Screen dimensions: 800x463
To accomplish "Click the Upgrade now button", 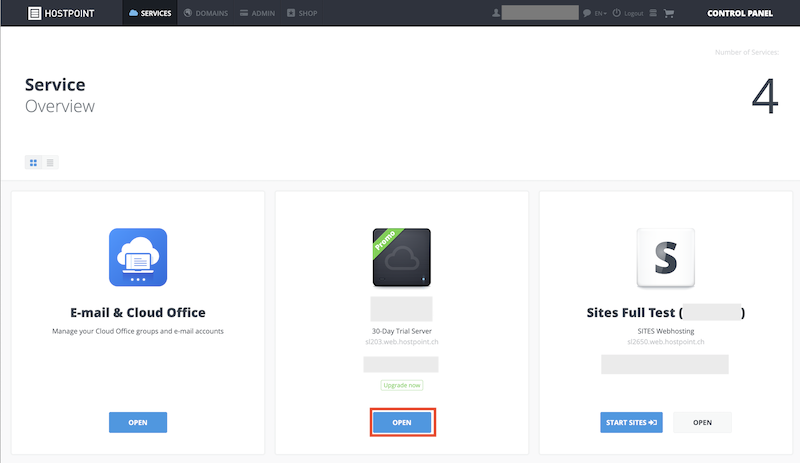I will (402, 385).
